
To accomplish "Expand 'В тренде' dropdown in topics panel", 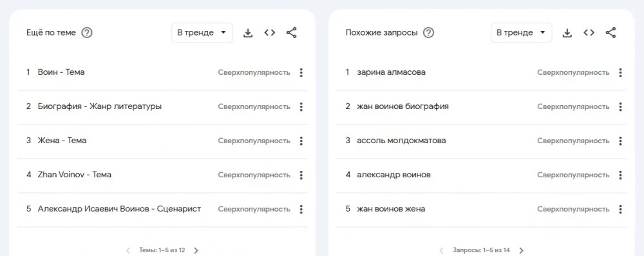I will pyautogui.click(x=202, y=33).
